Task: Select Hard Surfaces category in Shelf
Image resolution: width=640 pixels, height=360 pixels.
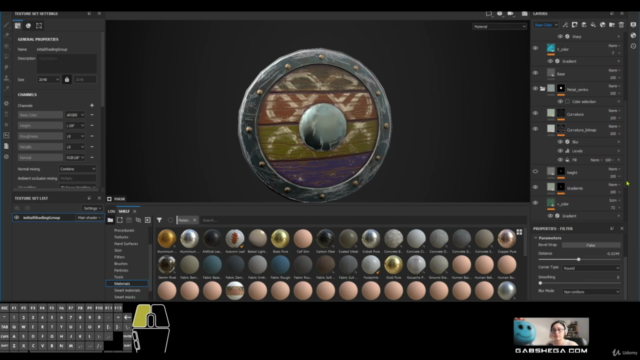Action: pyautogui.click(x=126, y=244)
